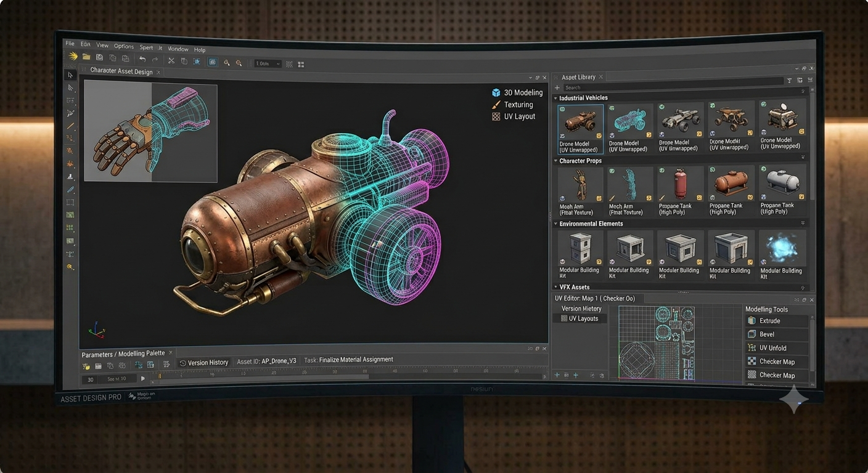Viewport: 868px width, 473px height.
Task: Click the first plus icon under UV Layouts list
Action: 557,375
